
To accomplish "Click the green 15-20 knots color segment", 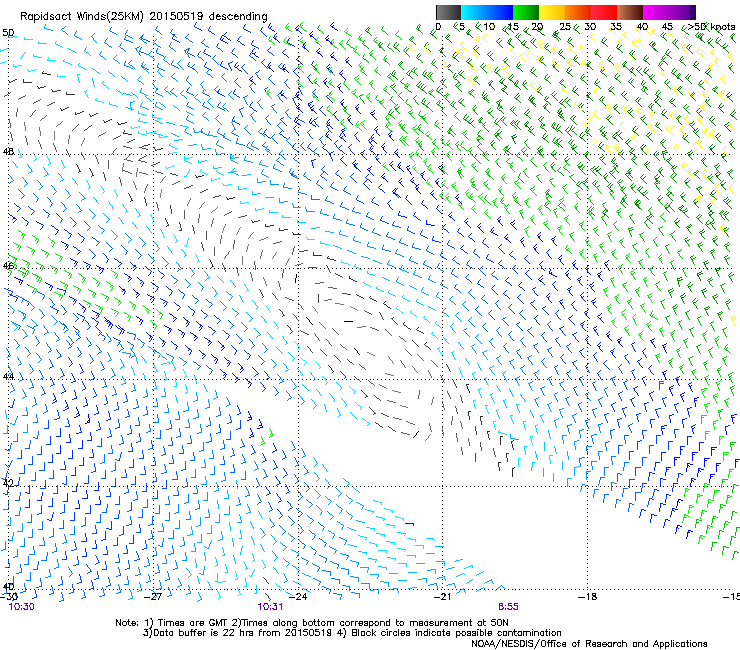I will 526,12.
